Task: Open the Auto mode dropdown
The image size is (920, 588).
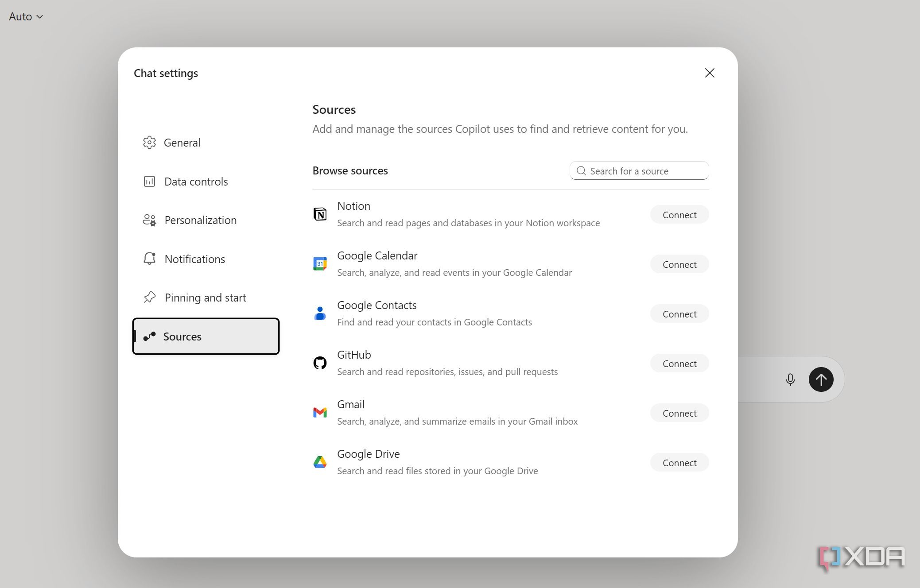Action: click(26, 17)
